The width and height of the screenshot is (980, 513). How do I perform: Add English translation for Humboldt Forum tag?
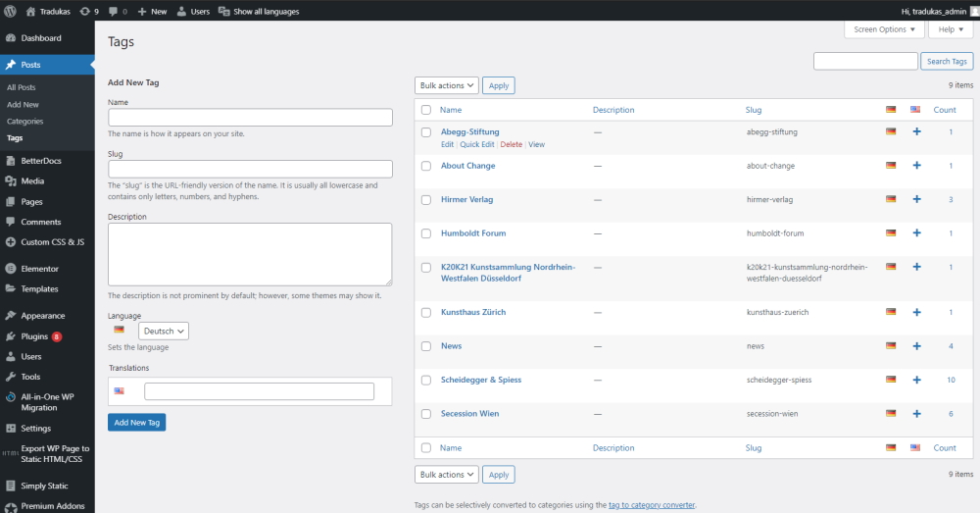pyautogui.click(x=916, y=232)
